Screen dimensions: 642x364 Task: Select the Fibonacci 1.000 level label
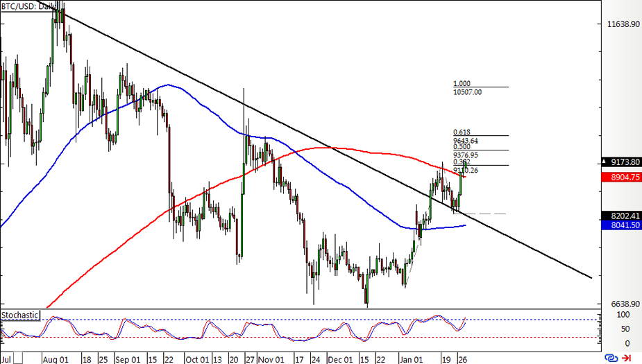click(x=462, y=83)
